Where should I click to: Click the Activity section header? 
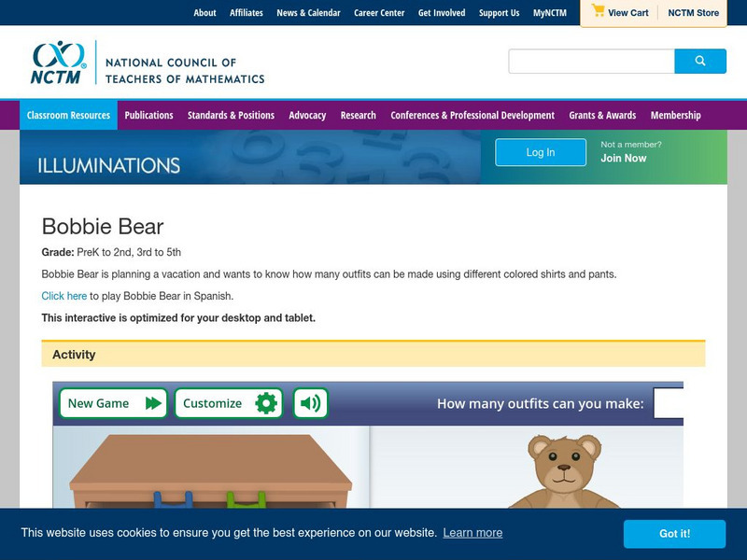pos(373,354)
